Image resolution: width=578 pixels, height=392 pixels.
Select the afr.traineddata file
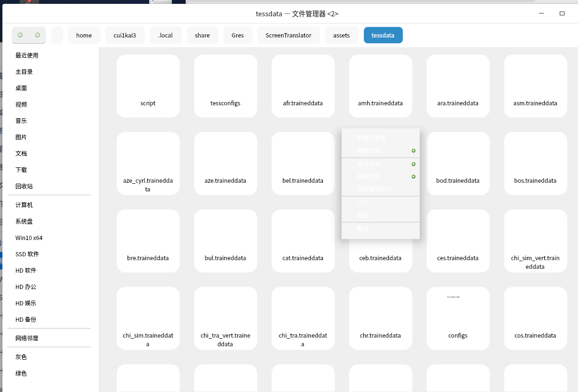click(303, 86)
